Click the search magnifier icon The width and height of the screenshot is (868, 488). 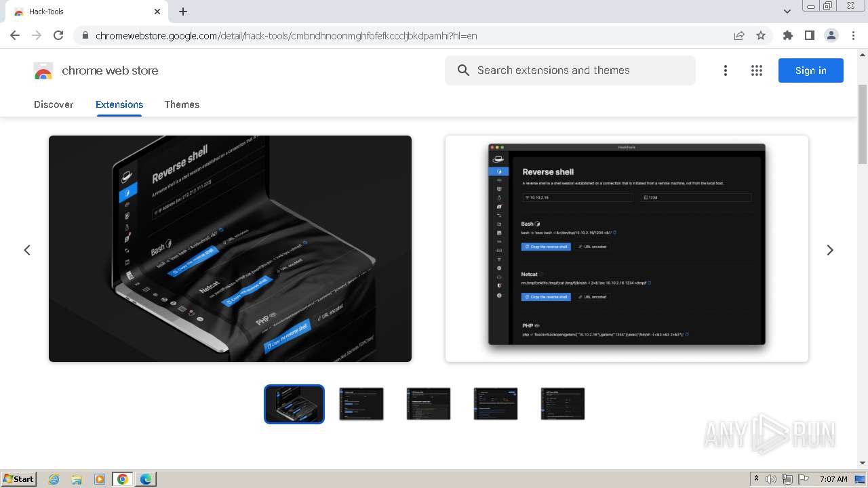coord(463,70)
